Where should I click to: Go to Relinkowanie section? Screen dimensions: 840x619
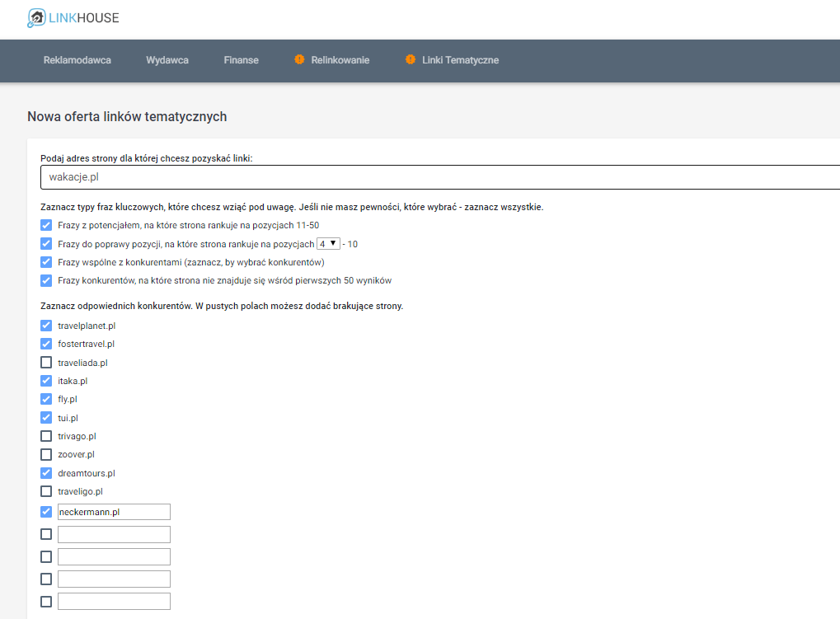click(x=340, y=60)
